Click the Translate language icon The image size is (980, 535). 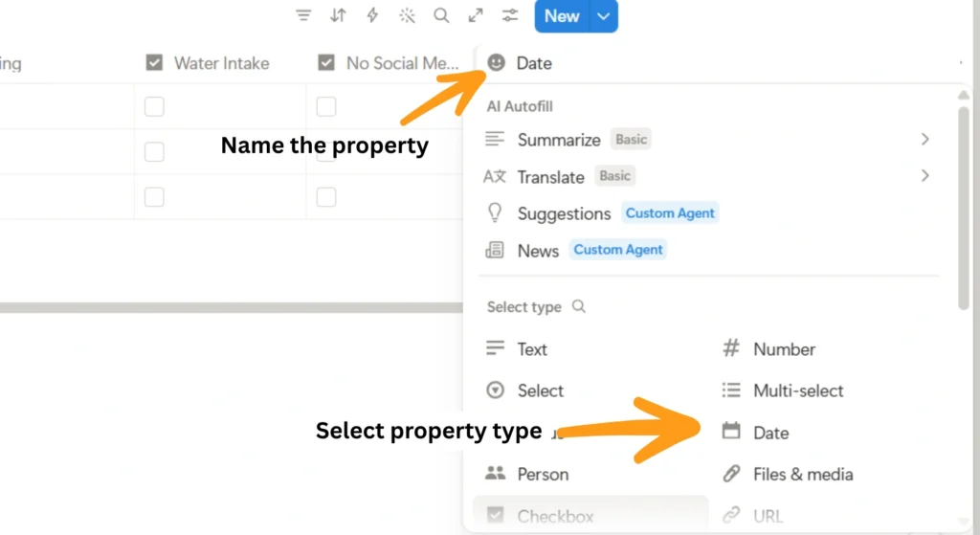(x=495, y=176)
